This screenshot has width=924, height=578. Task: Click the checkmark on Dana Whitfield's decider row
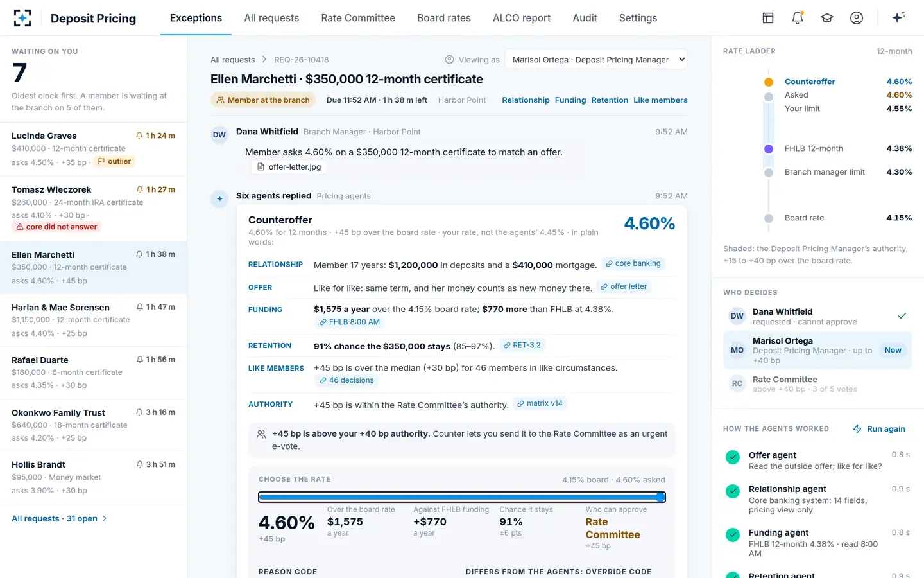coord(902,316)
